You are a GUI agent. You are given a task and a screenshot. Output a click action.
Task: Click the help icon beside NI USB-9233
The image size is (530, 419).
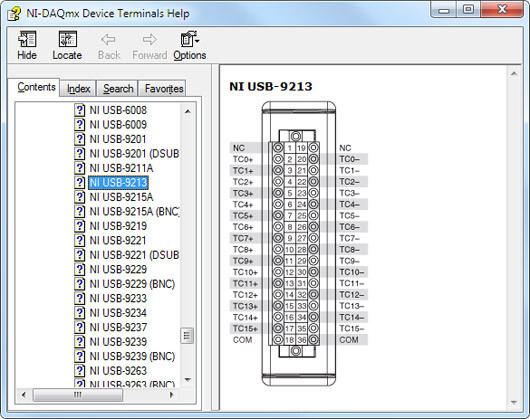(x=79, y=299)
